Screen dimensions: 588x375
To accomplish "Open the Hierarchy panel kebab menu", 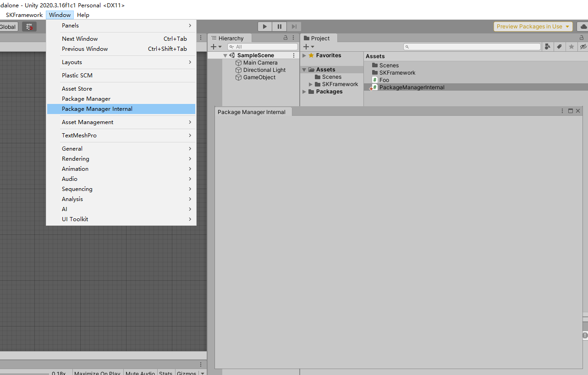I will pos(293,38).
